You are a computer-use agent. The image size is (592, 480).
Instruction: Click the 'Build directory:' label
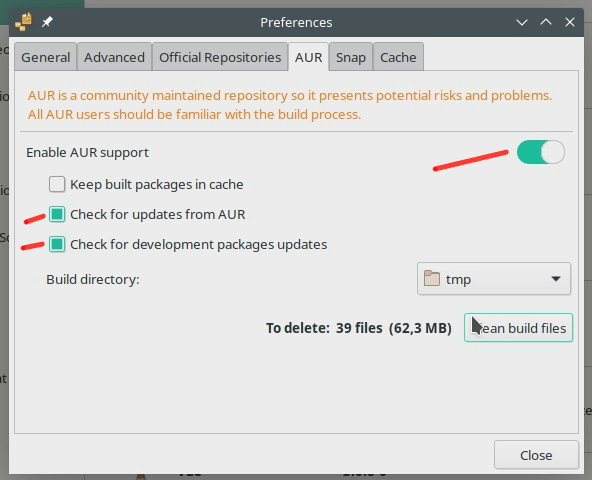[93, 279]
